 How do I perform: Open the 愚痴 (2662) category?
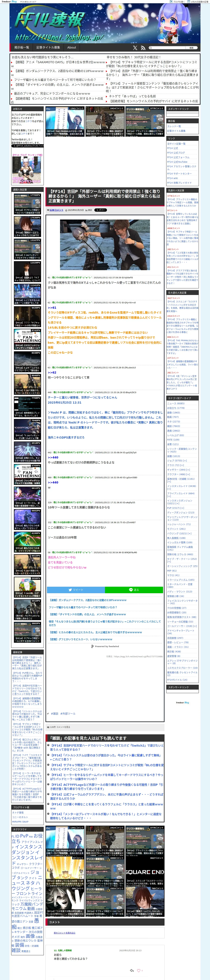pos(173,431)
